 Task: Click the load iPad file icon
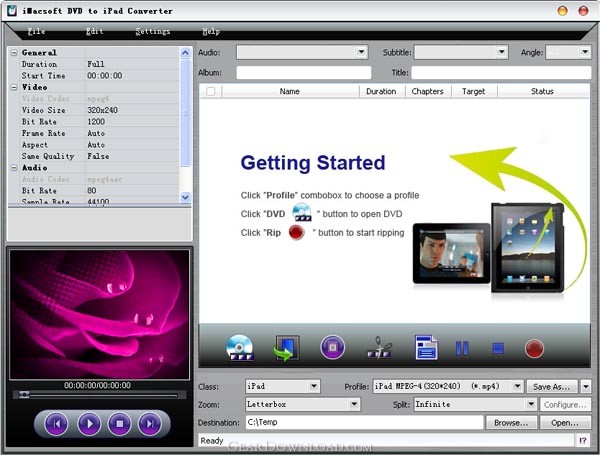[287, 348]
